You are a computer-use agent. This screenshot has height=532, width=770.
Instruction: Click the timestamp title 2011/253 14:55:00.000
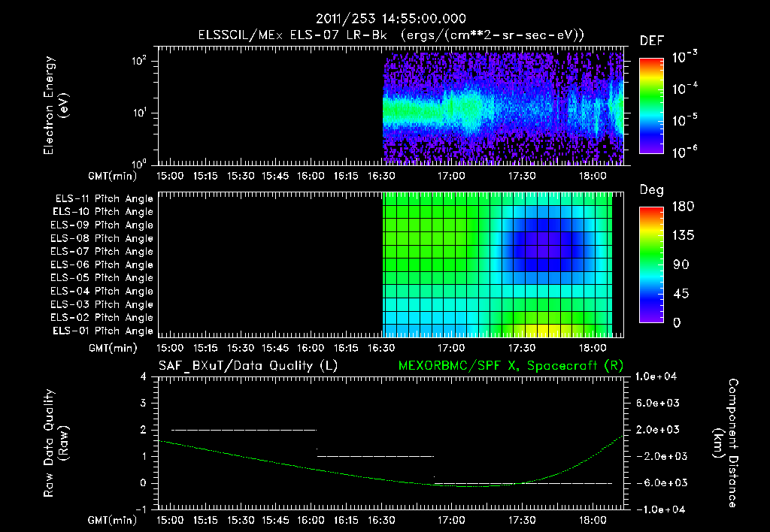tap(390, 19)
